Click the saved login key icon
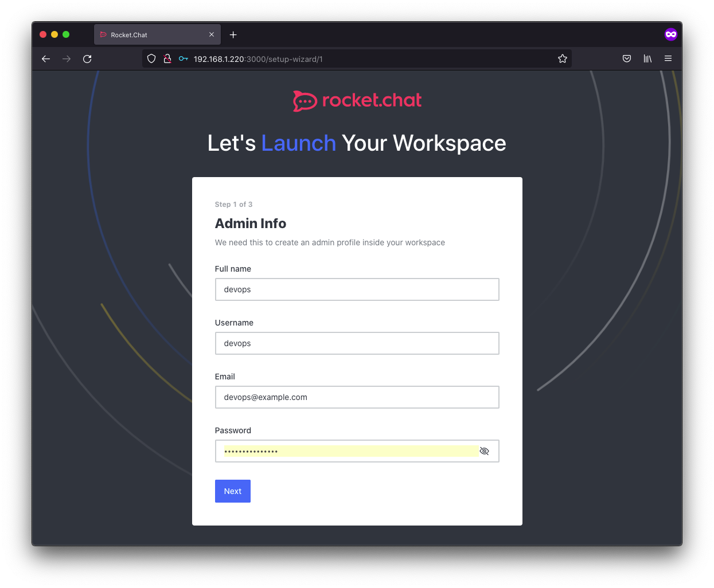 [184, 58]
